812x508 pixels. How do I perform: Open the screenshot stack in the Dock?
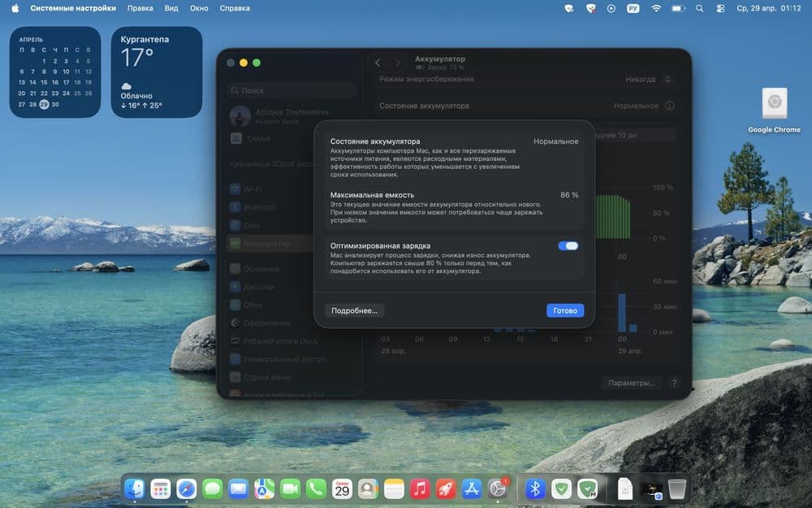coord(651,488)
